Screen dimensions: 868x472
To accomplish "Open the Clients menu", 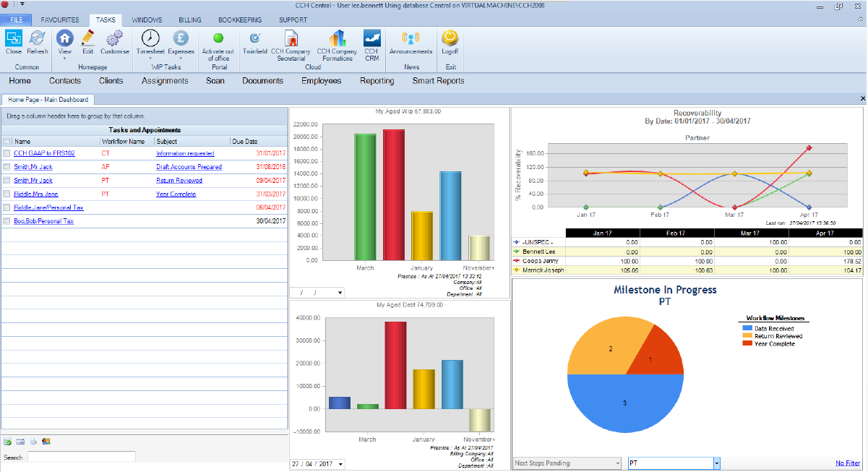I will [111, 81].
